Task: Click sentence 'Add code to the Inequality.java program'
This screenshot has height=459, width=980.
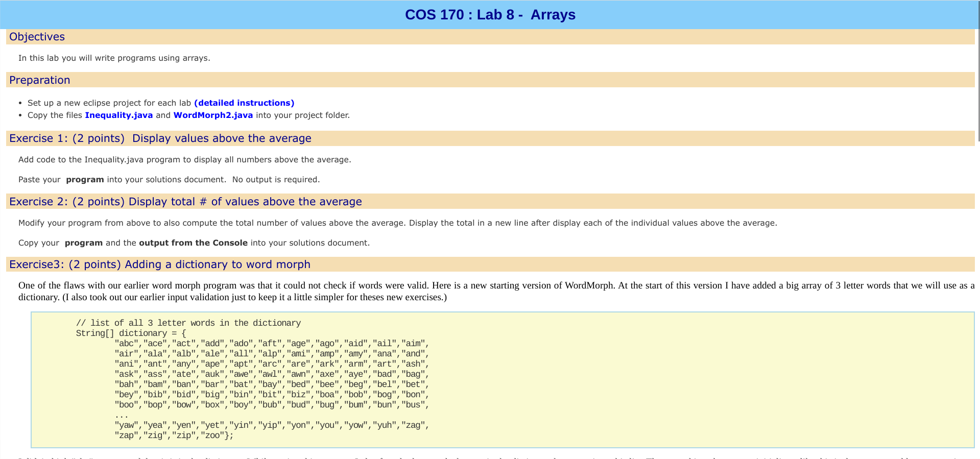Action: point(185,160)
